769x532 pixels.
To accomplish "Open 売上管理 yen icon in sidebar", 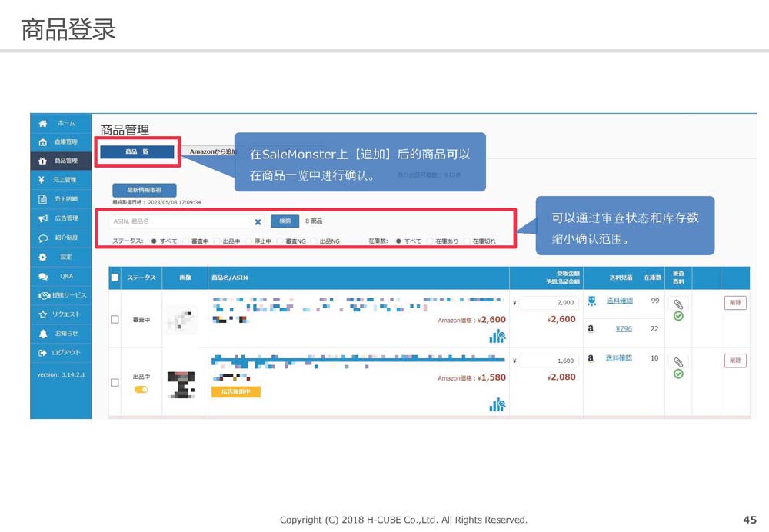I will coord(42,180).
